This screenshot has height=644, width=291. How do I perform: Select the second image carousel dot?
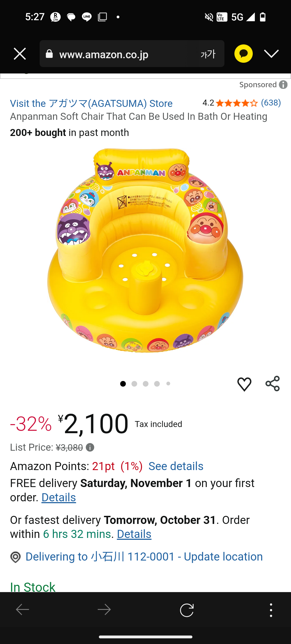134,384
